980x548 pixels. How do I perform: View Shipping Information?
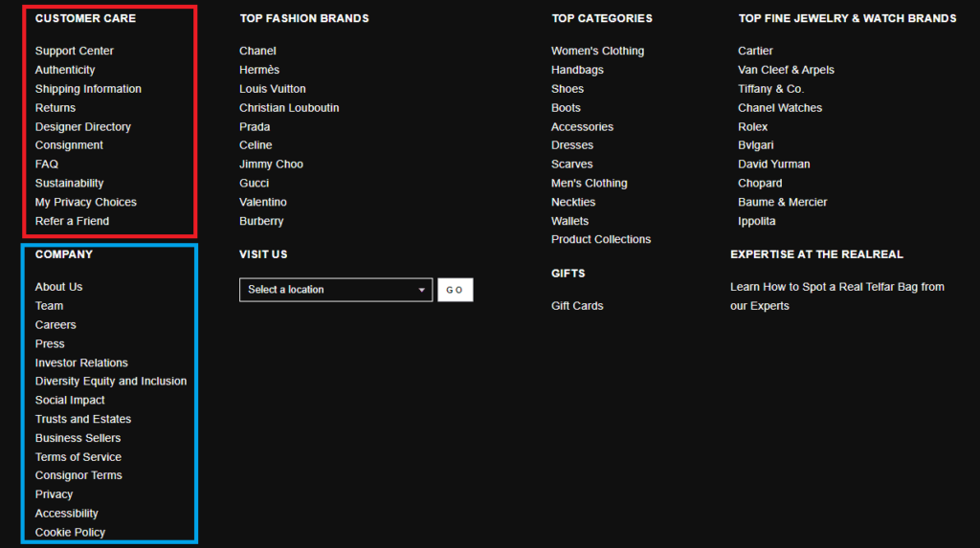click(88, 89)
